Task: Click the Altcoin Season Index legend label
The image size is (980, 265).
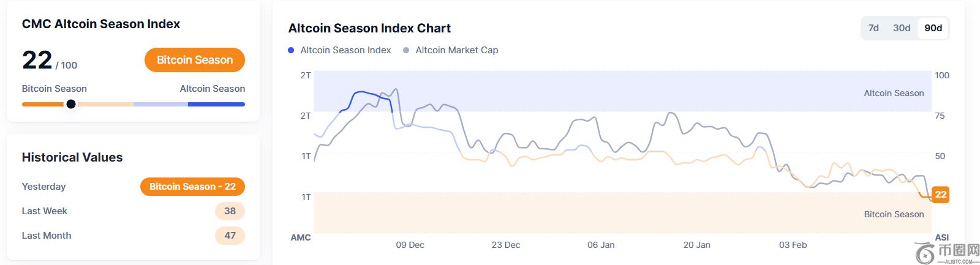Action: click(x=345, y=50)
